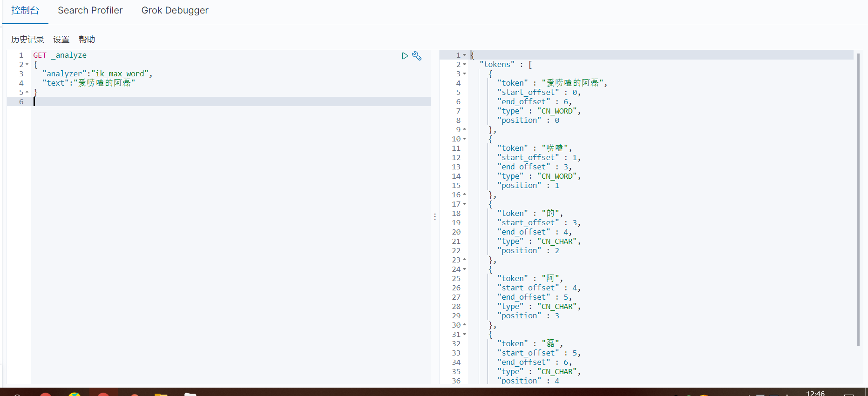
Task: Click "start_offset" : 0 in output
Action: [539, 92]
